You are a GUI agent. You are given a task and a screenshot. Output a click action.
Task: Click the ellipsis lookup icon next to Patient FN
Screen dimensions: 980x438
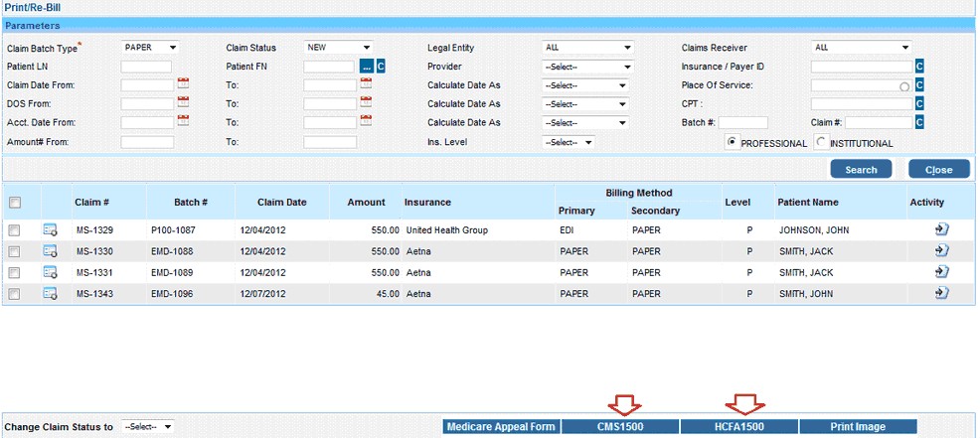(x=366, y=67)
